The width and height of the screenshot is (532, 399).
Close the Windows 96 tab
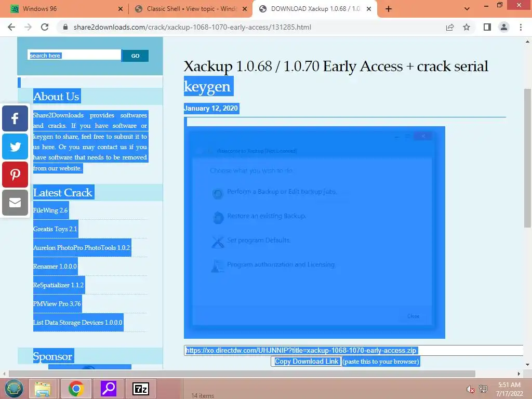[x=121, y=9]
